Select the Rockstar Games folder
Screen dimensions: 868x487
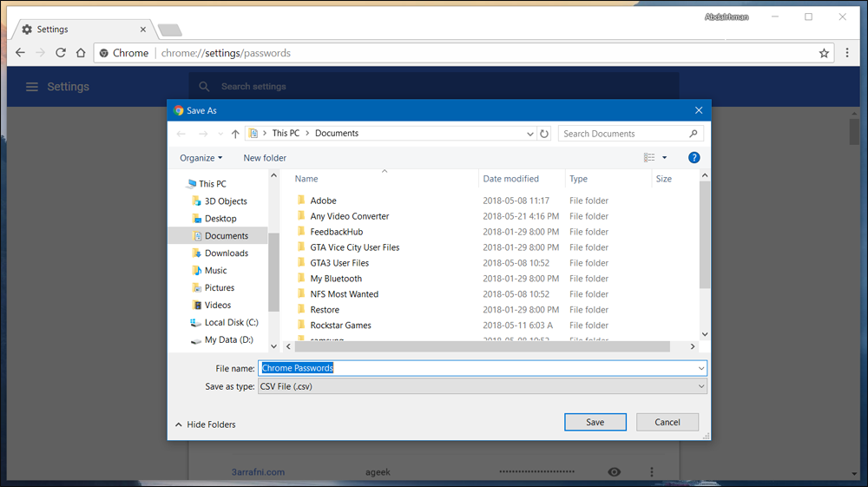click(x=333, y=325)
